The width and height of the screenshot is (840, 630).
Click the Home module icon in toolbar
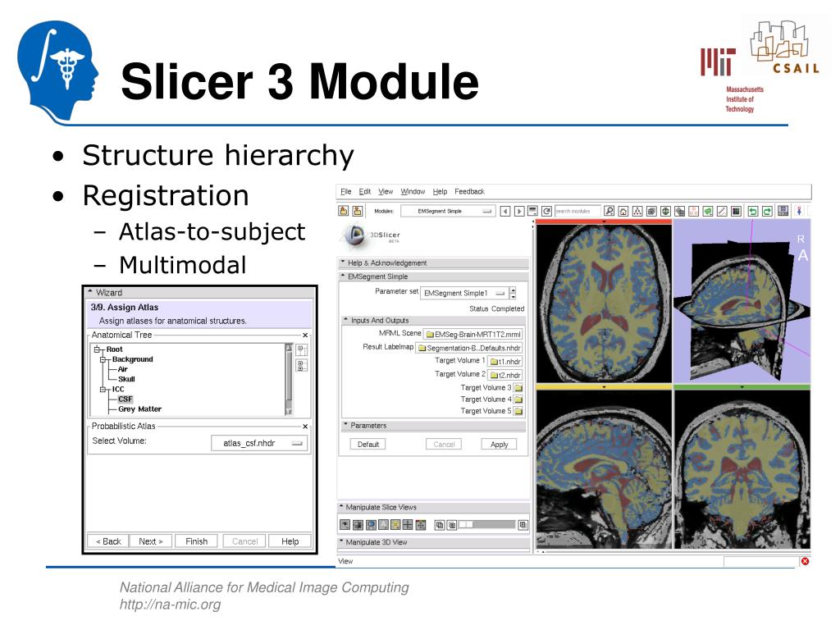click(x=623, y=211)
